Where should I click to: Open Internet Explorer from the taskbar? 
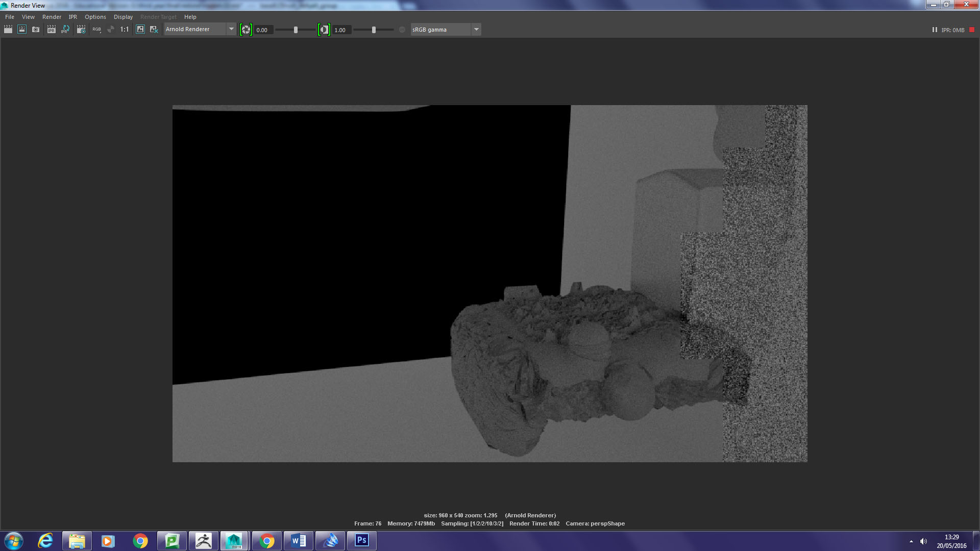click(x=45, y=541)
